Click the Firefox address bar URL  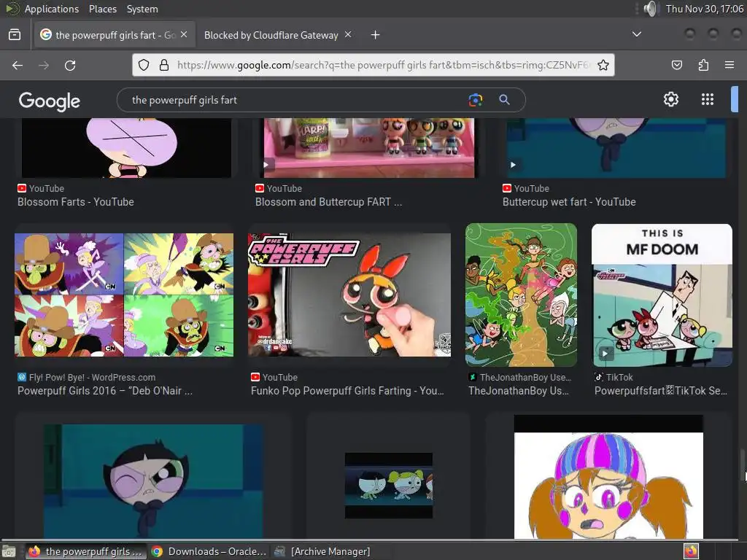(382, 65)
